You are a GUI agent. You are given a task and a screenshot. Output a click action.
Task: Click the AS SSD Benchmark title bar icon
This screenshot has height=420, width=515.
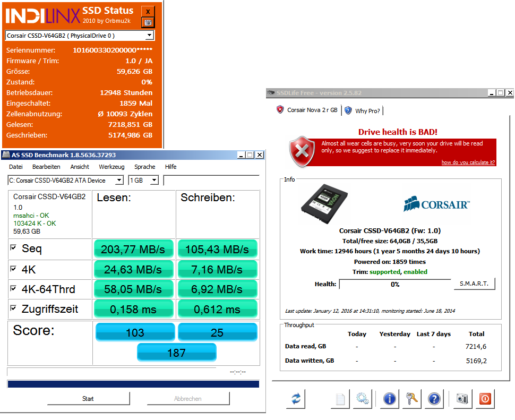tap(6, 155)
